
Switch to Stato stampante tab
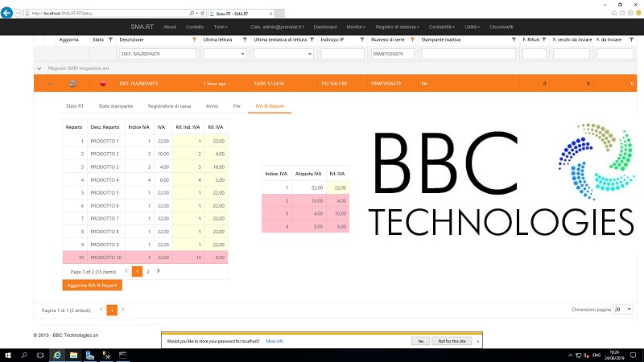point(116,106)
